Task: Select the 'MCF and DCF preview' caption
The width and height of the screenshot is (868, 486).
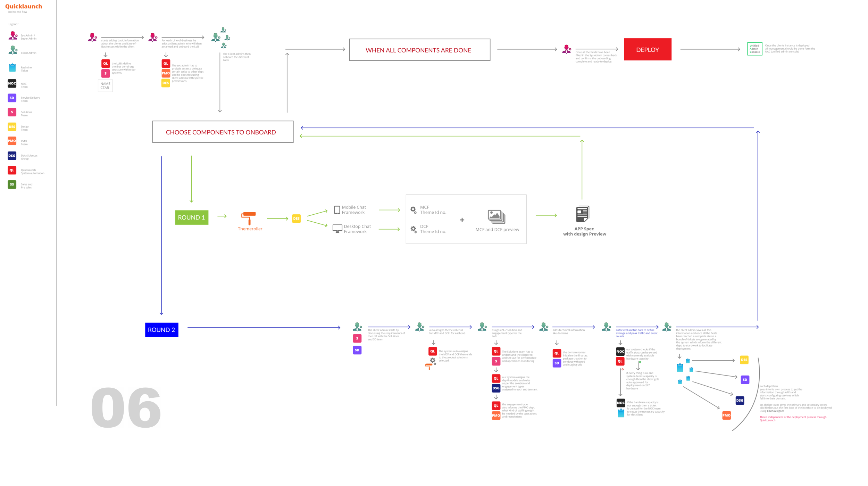Action: click(x=497, y=230)
